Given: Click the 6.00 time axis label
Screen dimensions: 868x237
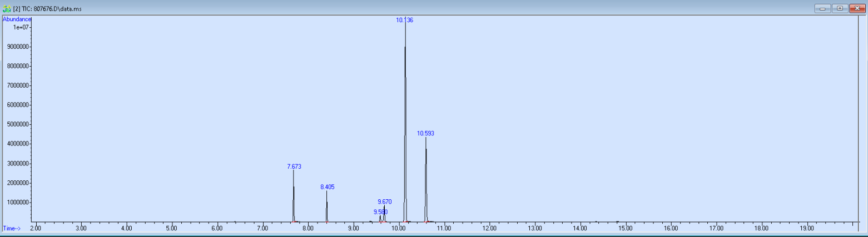Looking at the screenshot, I should (217, 228).
